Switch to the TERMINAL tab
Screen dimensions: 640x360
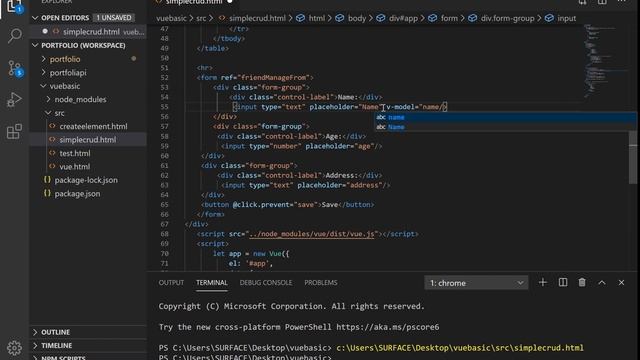(x=211, y=282)
